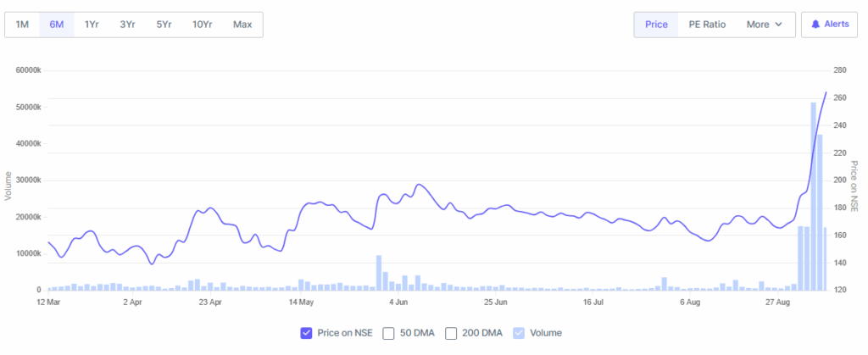
Task: Switch to the 1Yr range
Action: point(92,25)
